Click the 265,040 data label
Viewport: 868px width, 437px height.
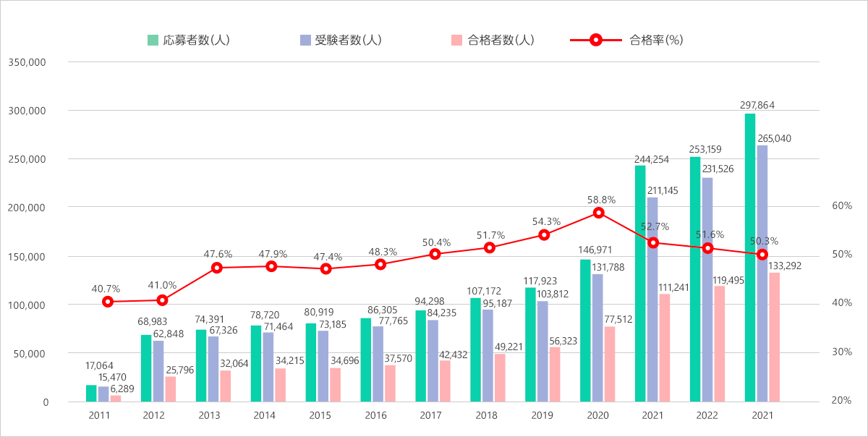click(x=774, y=137)
